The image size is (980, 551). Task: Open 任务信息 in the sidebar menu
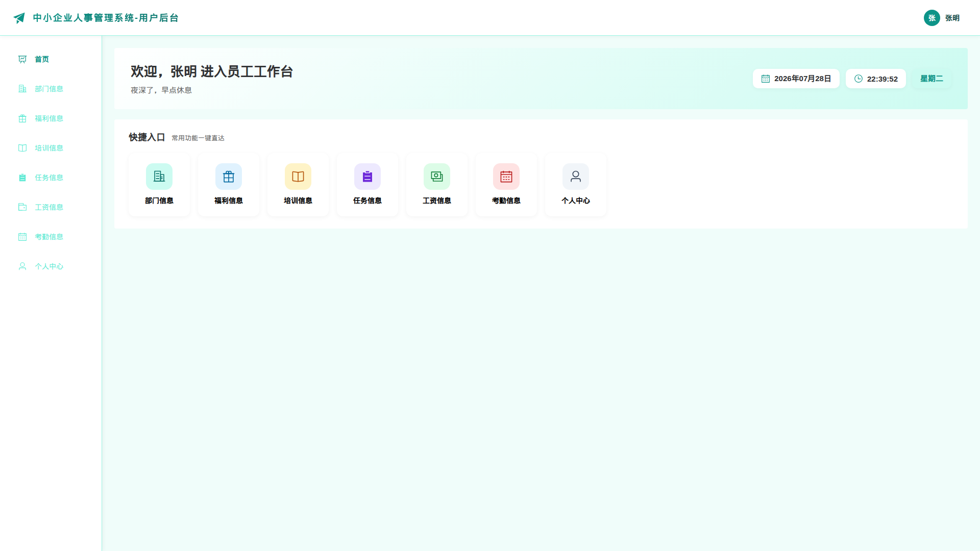pyautogui.click(x=51, y=178)
